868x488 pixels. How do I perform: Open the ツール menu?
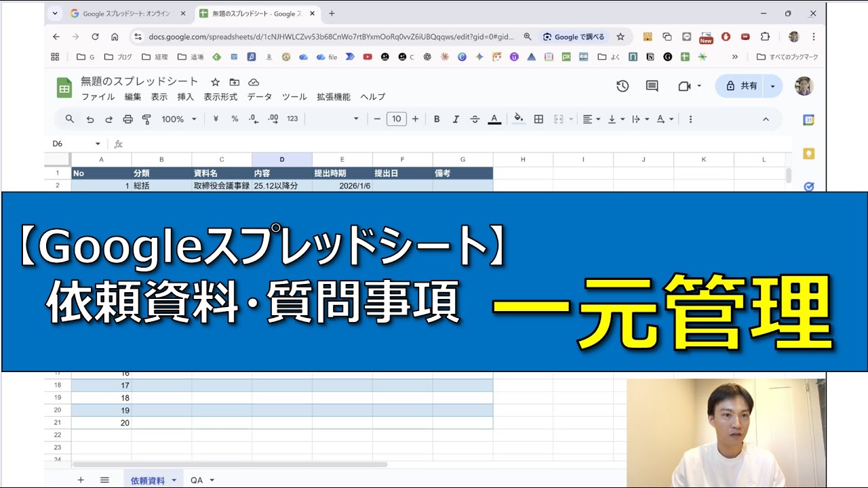coord(294,97)
